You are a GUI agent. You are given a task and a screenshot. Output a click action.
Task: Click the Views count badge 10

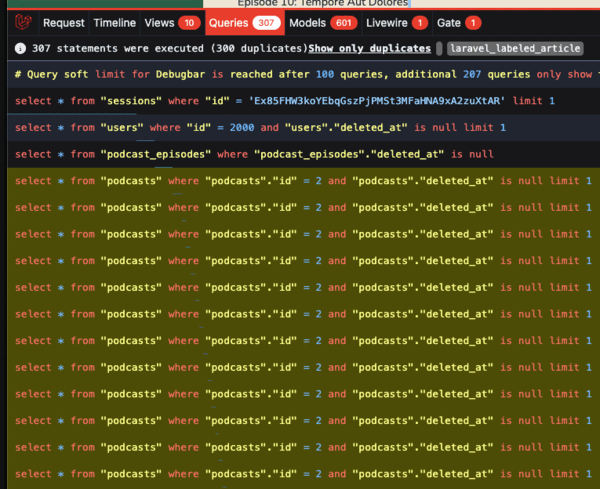tap(189, 23)
